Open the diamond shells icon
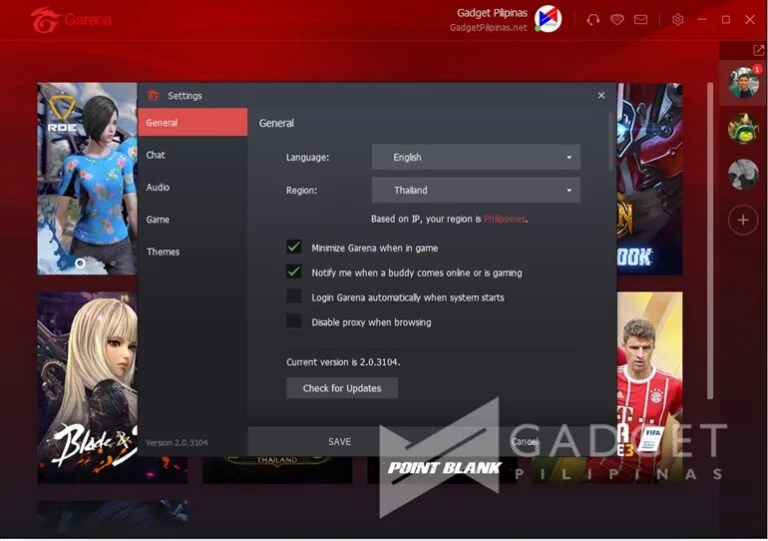 tap(617, 20)
